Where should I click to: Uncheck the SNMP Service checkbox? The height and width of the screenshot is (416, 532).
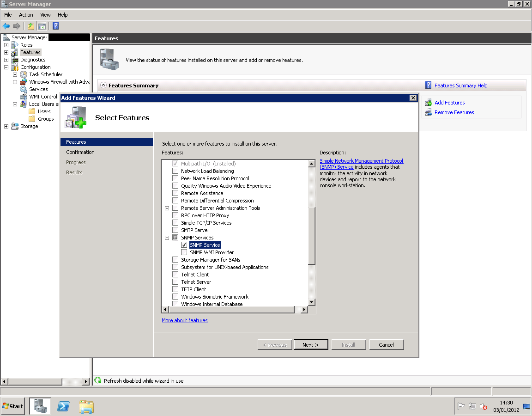pos(184,245)
